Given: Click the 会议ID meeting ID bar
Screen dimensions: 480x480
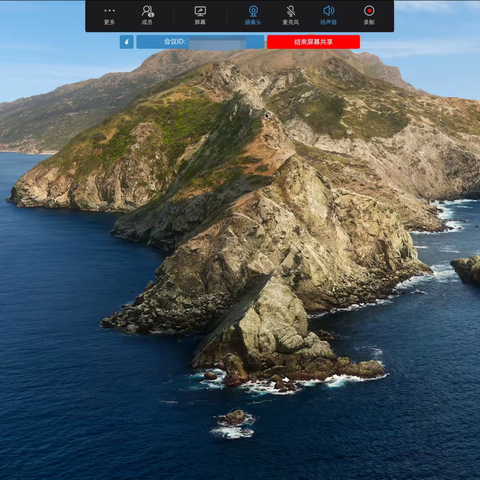Looking at the screenshot, I should coord(200,42).
